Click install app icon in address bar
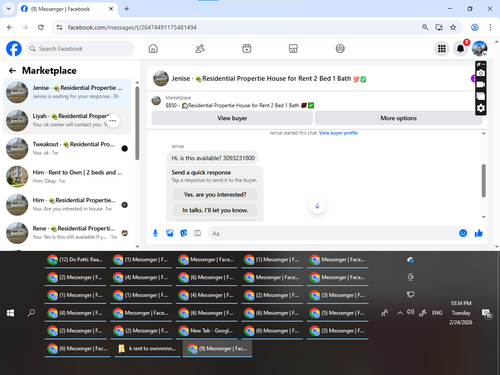This screenshot has height=375, width=500. click(x=439, y=27)
